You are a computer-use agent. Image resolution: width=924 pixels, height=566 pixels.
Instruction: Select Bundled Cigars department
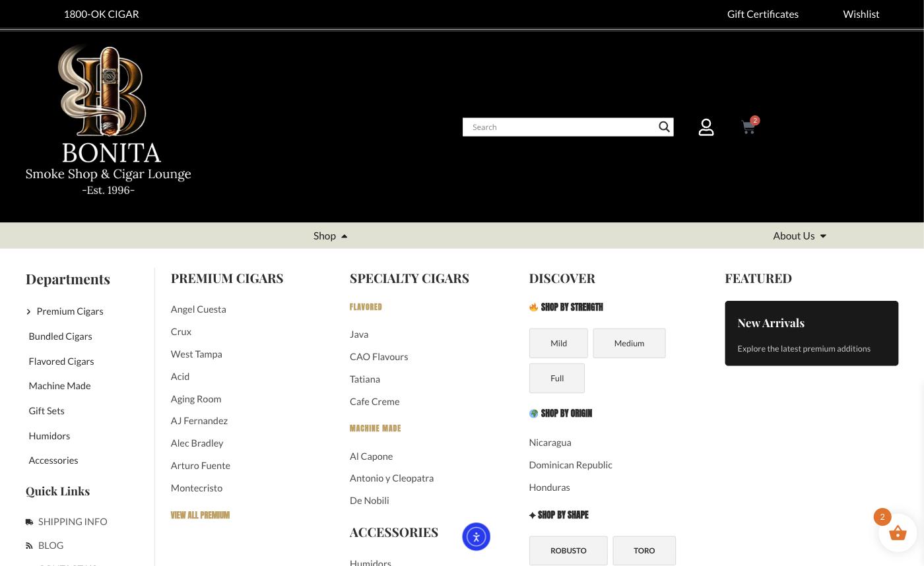point(60,336)
